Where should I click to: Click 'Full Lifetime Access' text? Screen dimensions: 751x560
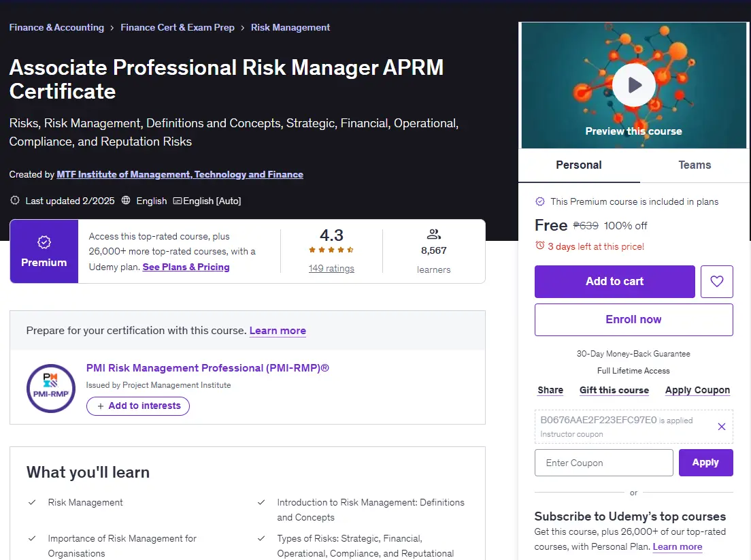click(633, 371)
